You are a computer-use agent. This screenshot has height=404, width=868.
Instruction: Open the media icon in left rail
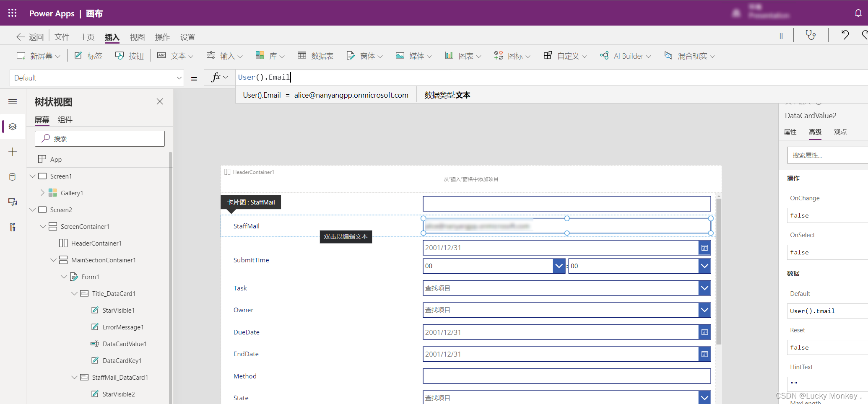point(13,202)
